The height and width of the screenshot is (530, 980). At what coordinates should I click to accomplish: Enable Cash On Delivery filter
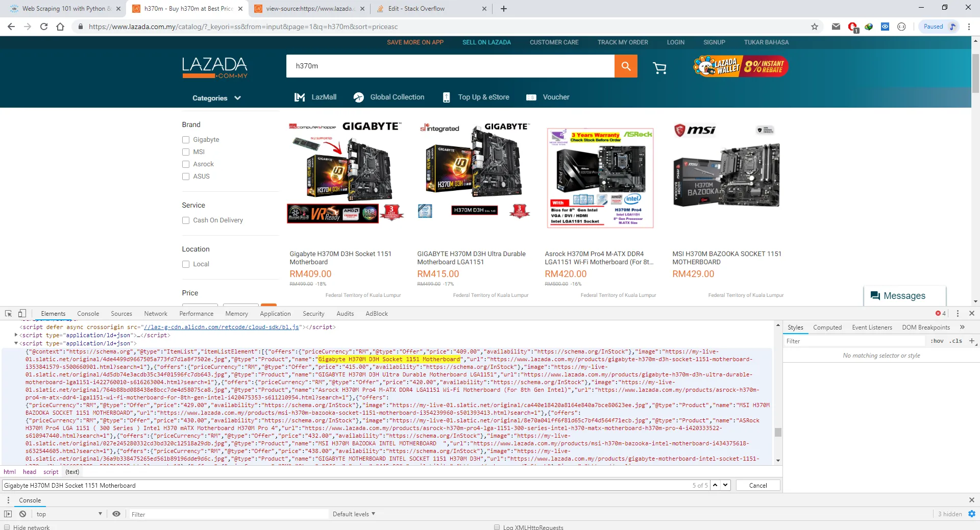(186, 220)
